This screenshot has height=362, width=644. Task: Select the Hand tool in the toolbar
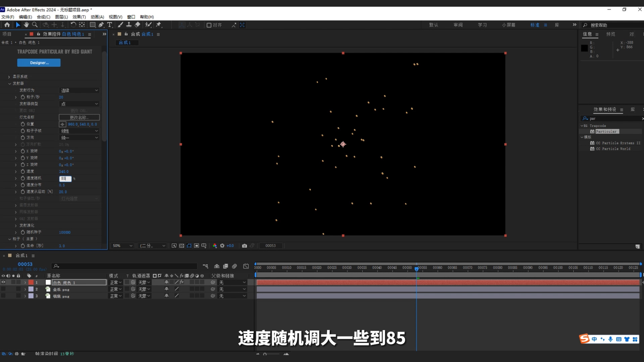pyautogui.click(x=26, y=24)
